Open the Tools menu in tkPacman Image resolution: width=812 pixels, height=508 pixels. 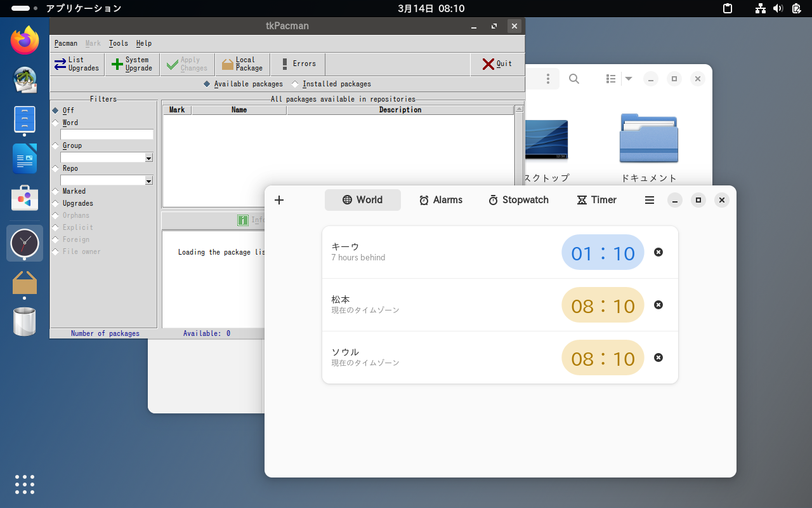[x=118, y=43]
